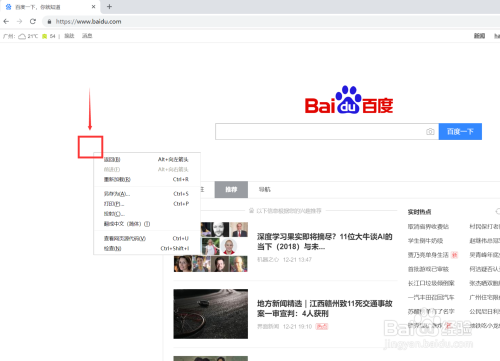Open hot topic 一汽丰田召回汽车
This screenshot has width=500, height=361.
click(x=431, y=297)
